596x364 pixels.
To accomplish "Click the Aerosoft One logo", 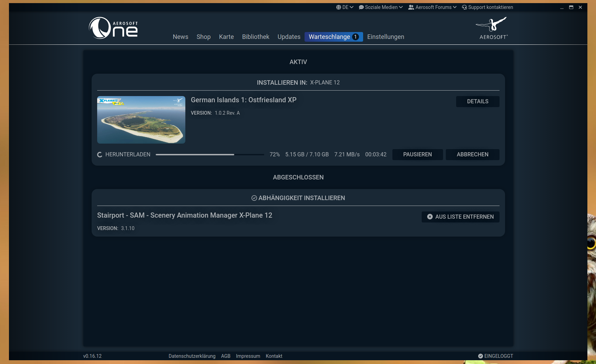I will (x=113, y=28).
